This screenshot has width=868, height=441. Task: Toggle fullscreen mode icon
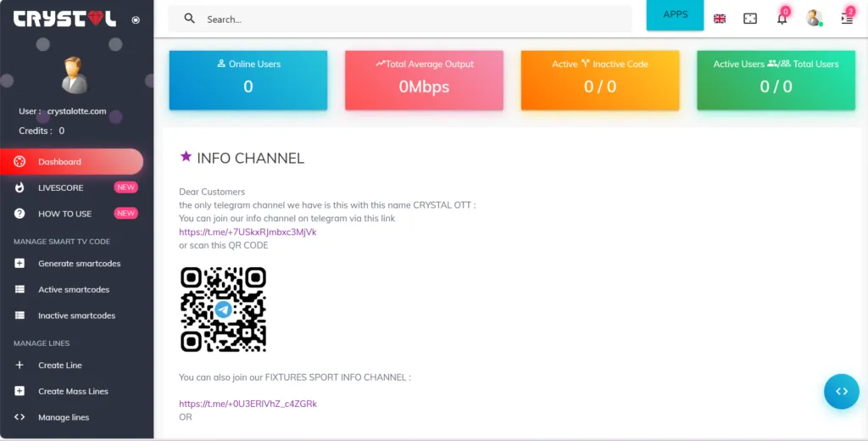click(750, 19)
